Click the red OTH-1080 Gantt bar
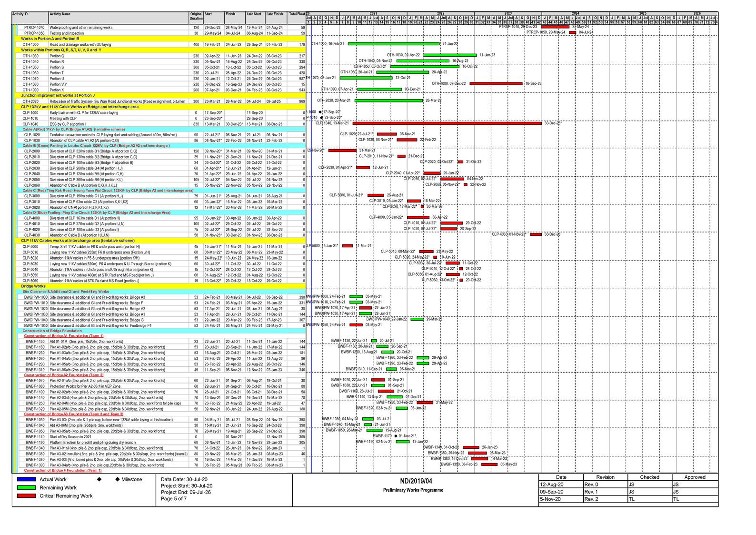Screen dimensions: 756x535 (x=497, y=83)
